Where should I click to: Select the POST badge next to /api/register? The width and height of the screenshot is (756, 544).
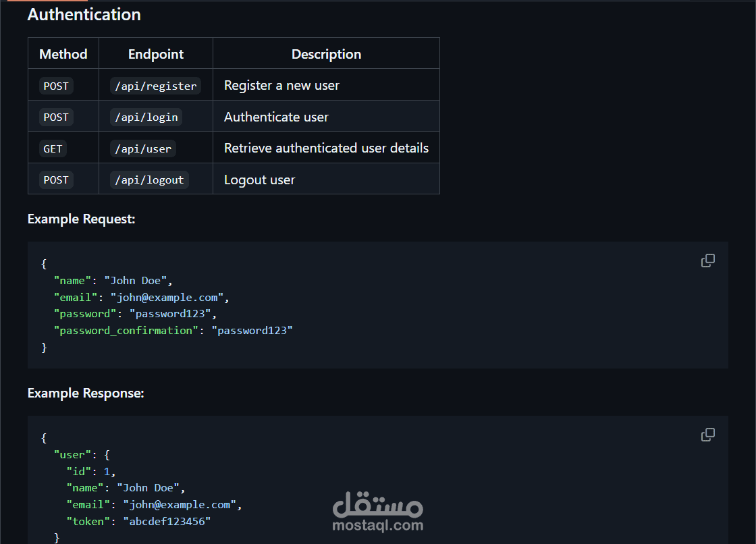point(55,86)
